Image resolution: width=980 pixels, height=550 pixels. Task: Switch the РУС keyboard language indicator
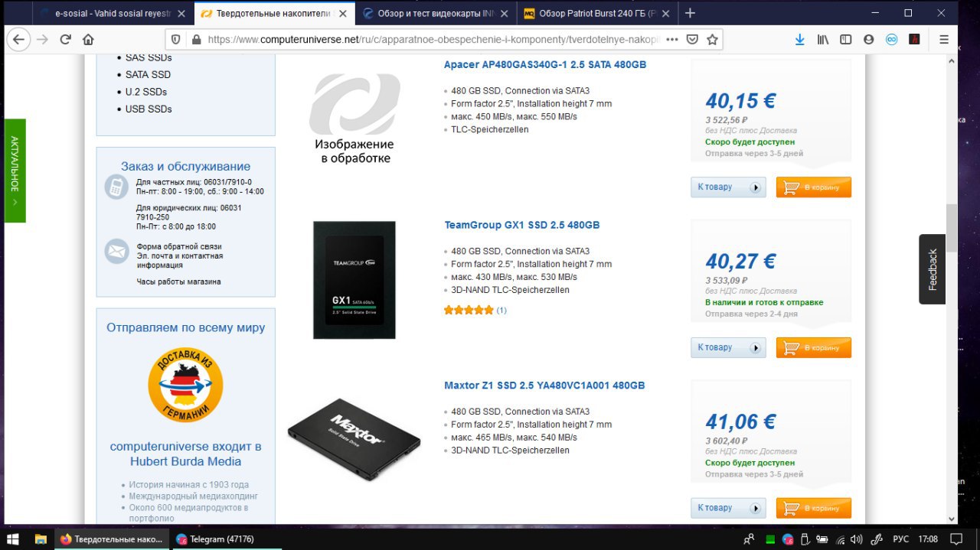(900, 539)
